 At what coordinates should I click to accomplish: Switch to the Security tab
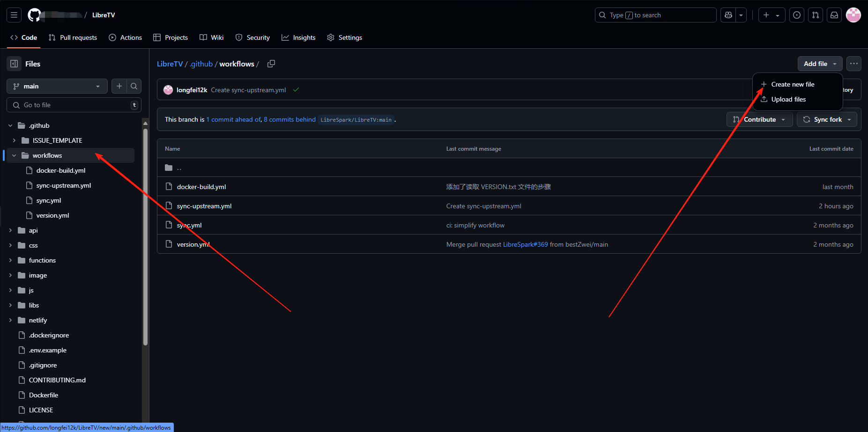(x=252, y=37)
